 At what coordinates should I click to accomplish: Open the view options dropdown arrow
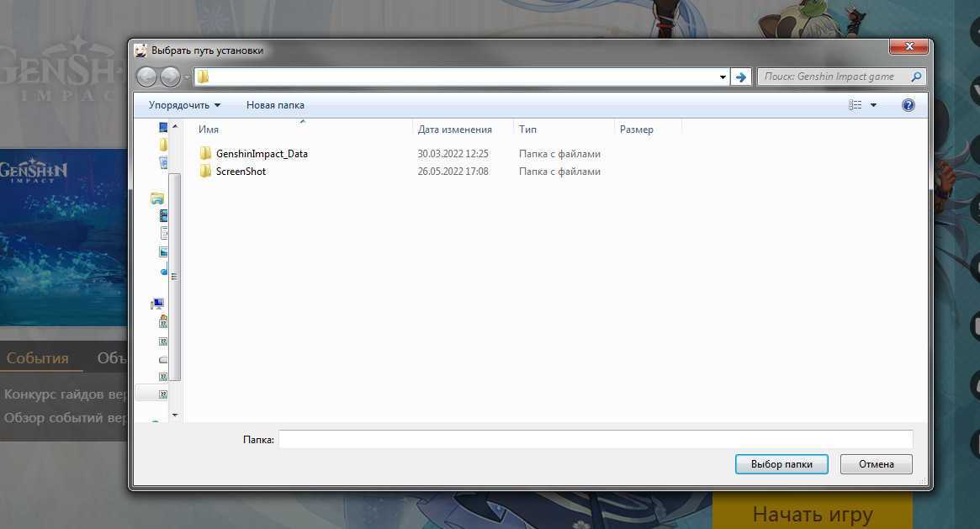873,105
